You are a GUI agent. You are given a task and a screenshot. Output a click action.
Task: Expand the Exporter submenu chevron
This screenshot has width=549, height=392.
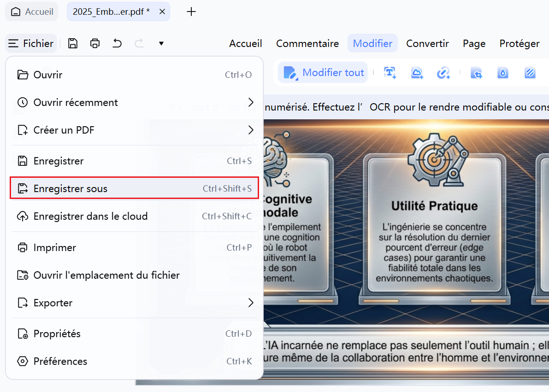[251, 303]
